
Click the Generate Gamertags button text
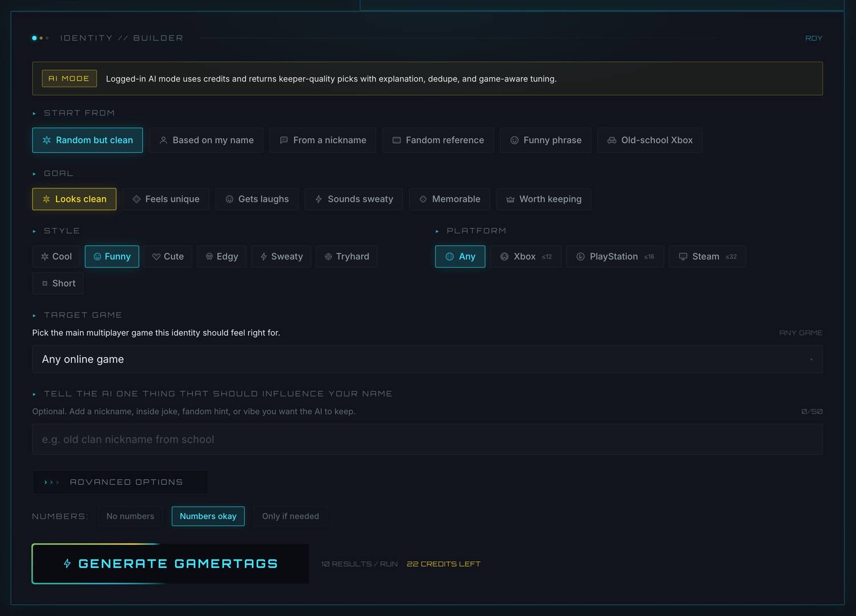click(178, 564)
